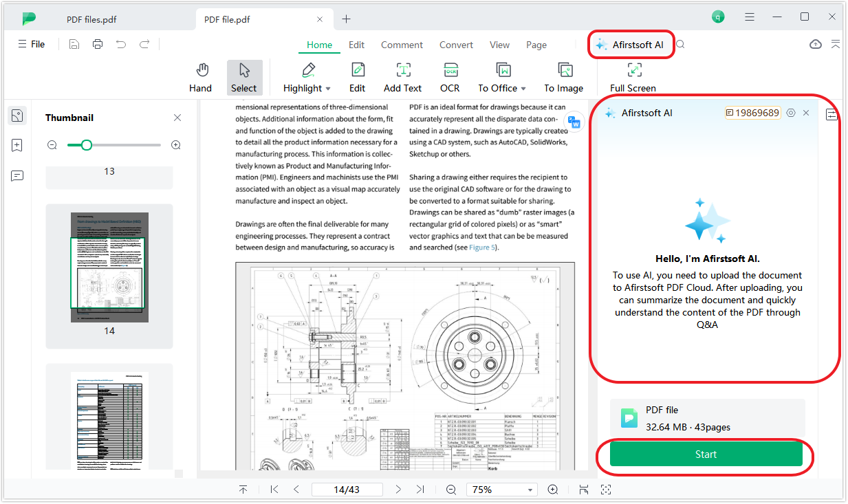The height and width of the screenshot is (504, 848).
Task: Click the PDF file 32.64 MB card
Action: pyautogui.click(x=707, y=418)
